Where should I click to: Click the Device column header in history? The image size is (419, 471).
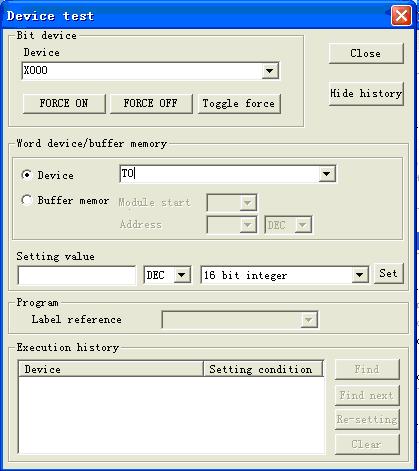coord(111,369)
